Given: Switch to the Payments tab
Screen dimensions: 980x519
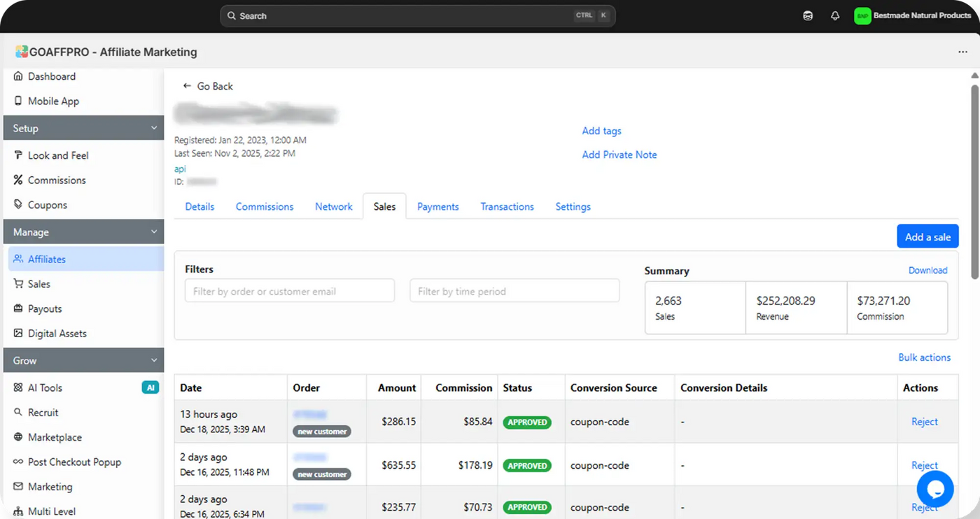Looking at the screenshot, I should [x=437, y=206].
